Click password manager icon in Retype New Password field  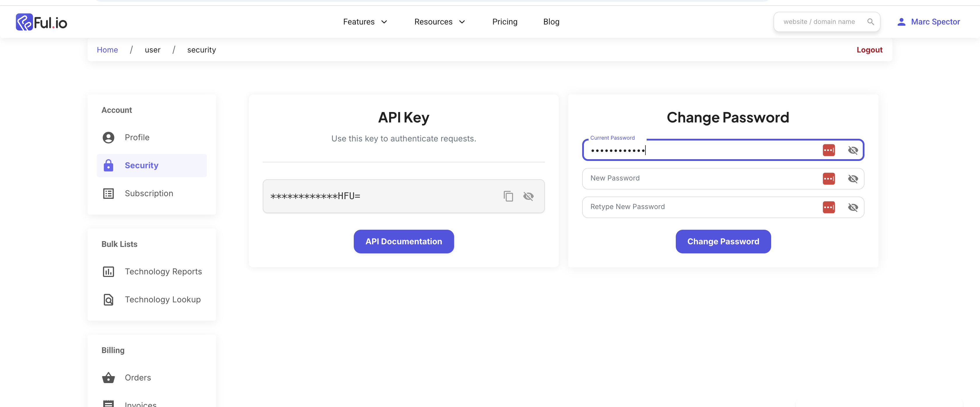(x=829, y=207)
